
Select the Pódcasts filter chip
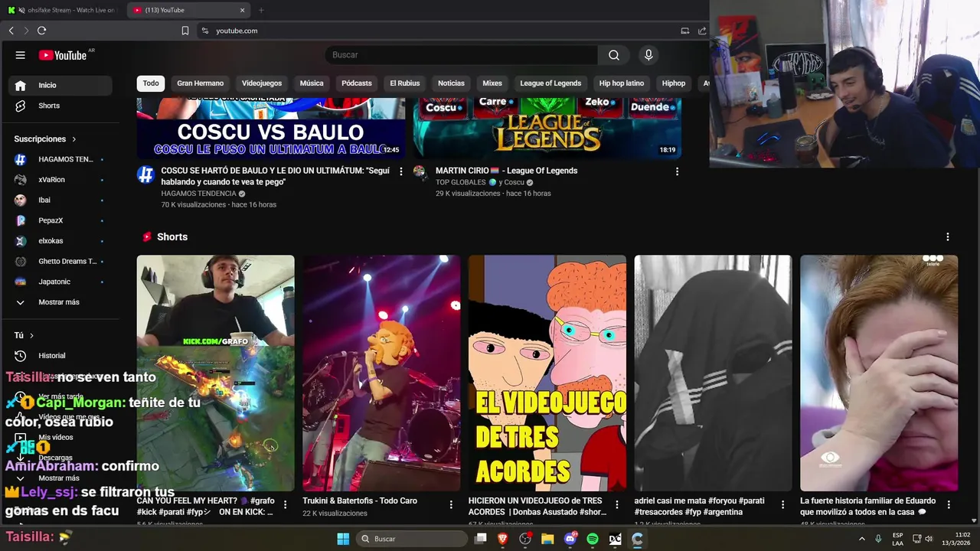(357, 83)
